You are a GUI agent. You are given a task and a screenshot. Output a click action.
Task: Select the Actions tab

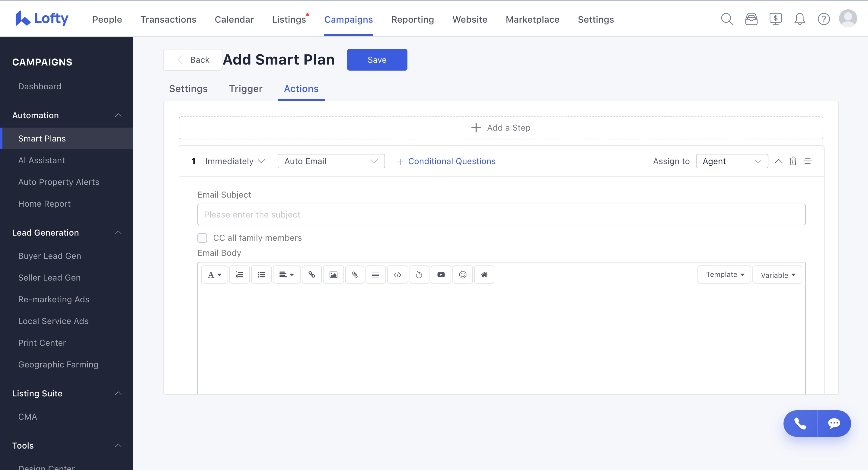pyautogui.click(x=301, y=89)
